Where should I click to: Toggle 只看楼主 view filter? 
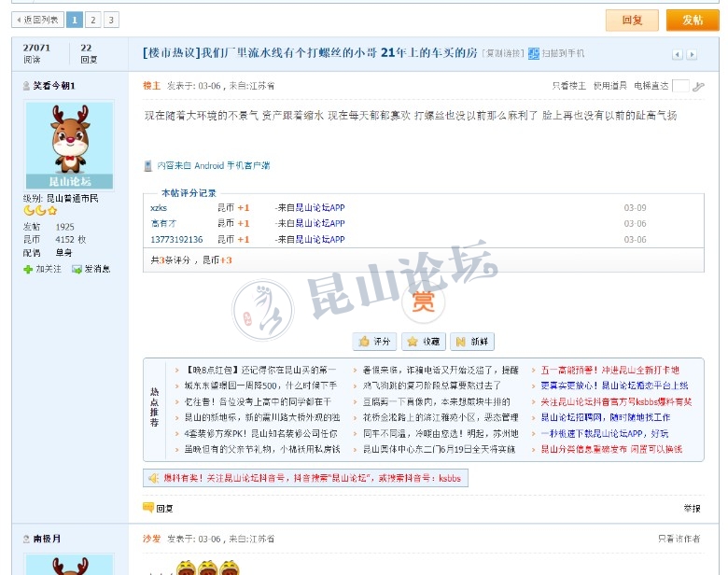click(568, 86)
